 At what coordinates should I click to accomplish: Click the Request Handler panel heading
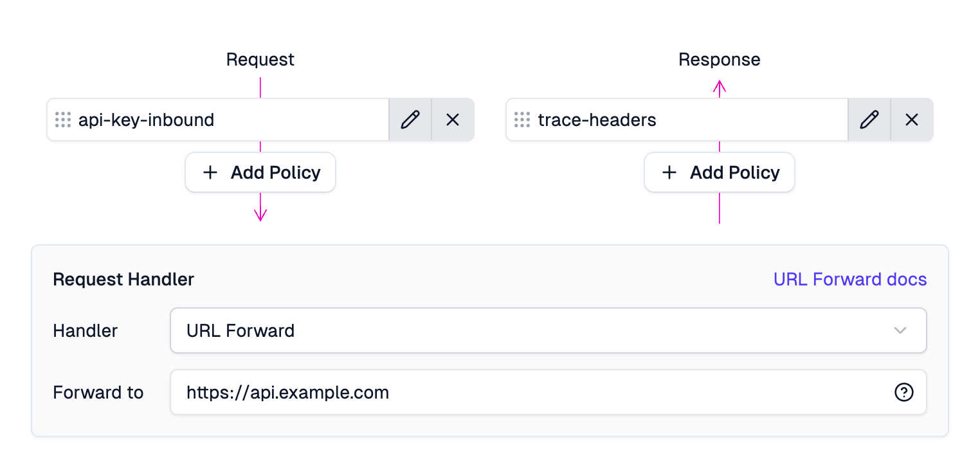(123, 279)
